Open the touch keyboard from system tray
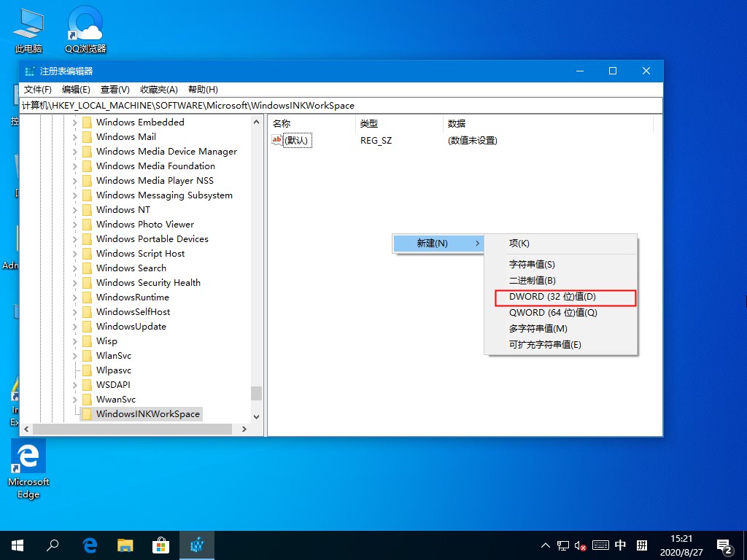This screenshot has height=560, width=747. (x=601, y=545)
